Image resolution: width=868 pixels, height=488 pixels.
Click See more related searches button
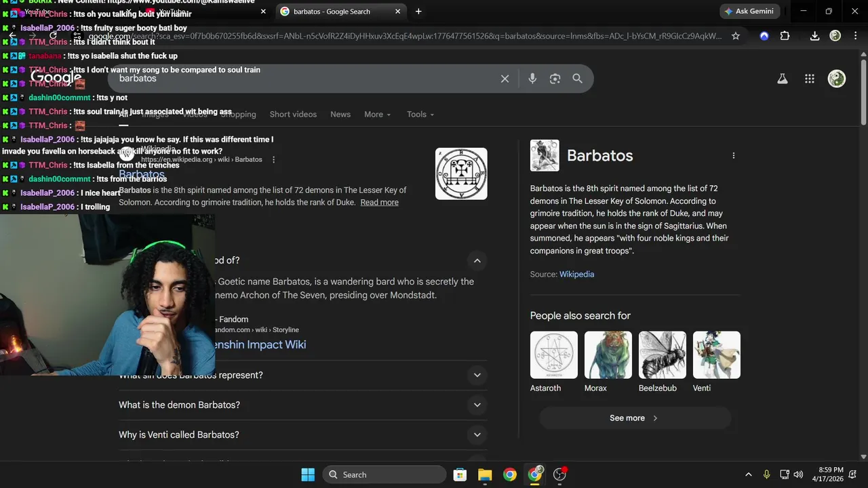point(635,418)
